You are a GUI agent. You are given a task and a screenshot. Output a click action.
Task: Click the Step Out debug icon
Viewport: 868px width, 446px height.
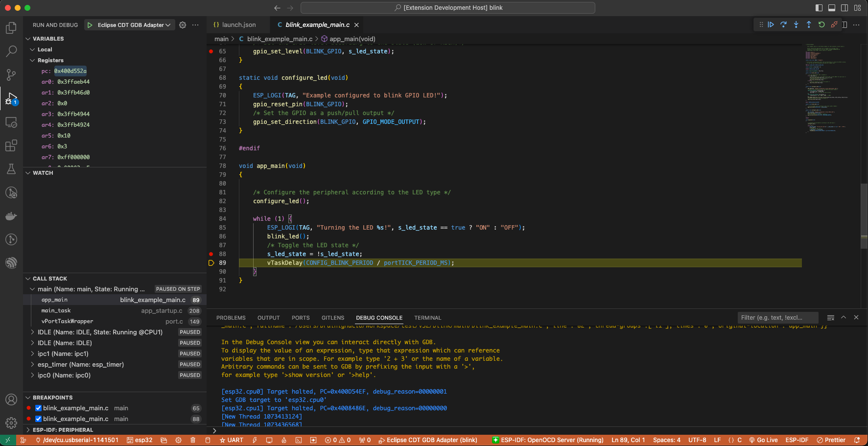pos(809,24)
